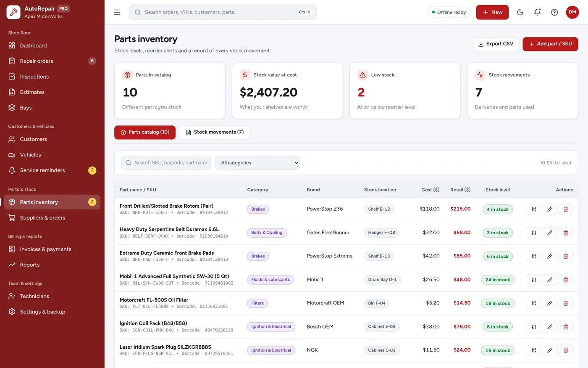The width and height of the screenshot is (588, 368).
Task: Open Technicians in the sidebar
Action: click(x=52, y=296)
